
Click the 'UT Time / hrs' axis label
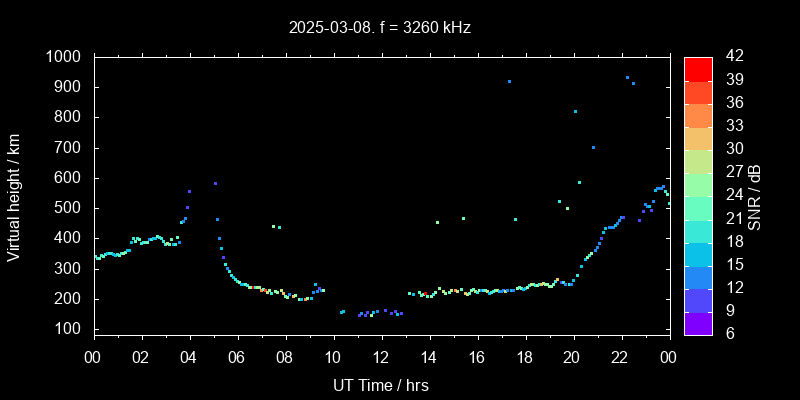(380, 384)
